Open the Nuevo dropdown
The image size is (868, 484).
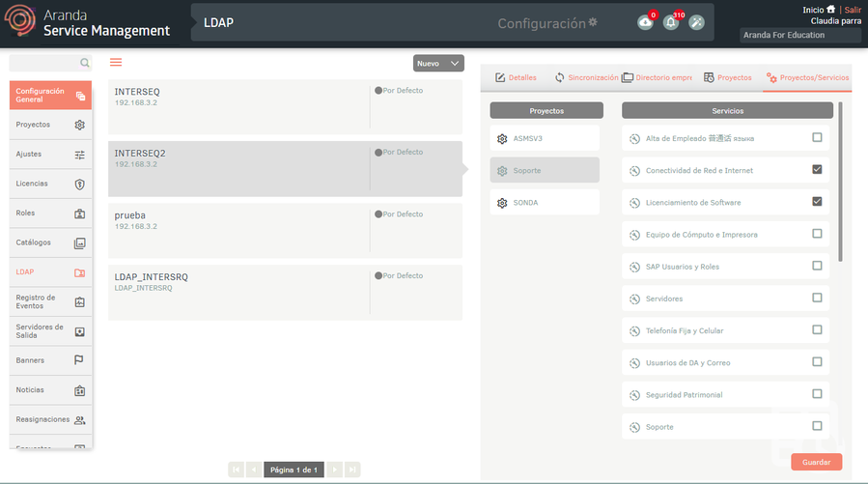(x=438, y=63)
